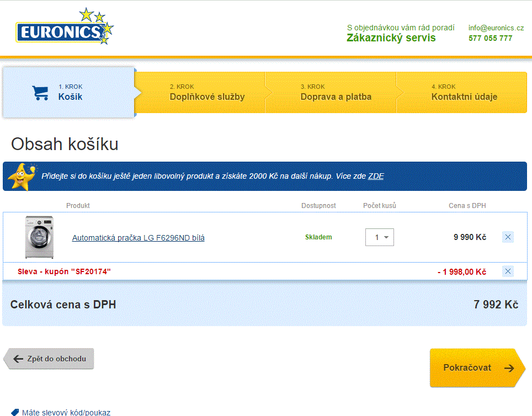Go to step 2 Doplňkové služby
This screenshot has width=532, height=416.
coord(200,92)
